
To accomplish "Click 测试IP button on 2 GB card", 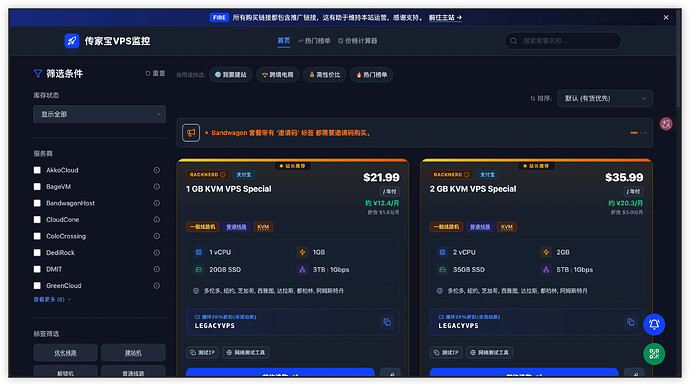I will tap(446, 352).
